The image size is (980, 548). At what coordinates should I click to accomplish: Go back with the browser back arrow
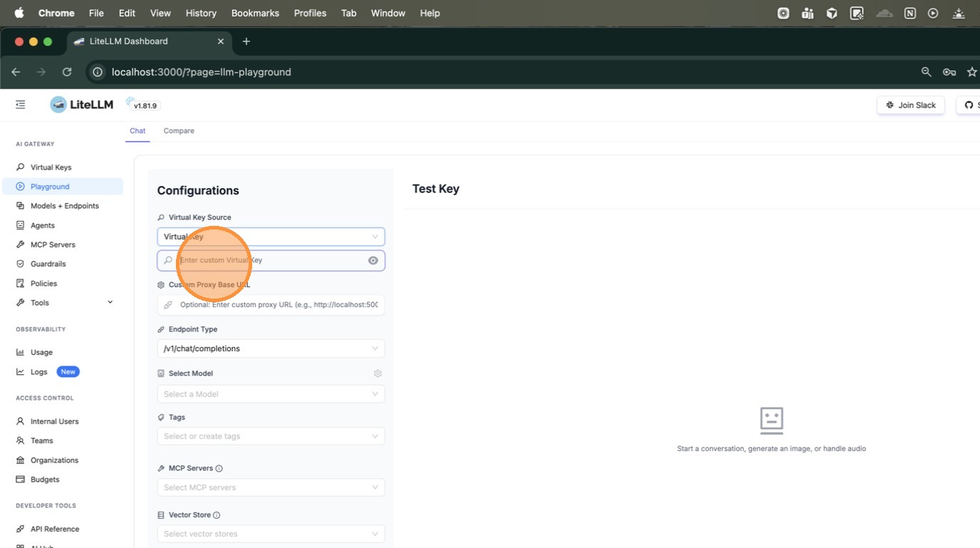coord(16,72)
